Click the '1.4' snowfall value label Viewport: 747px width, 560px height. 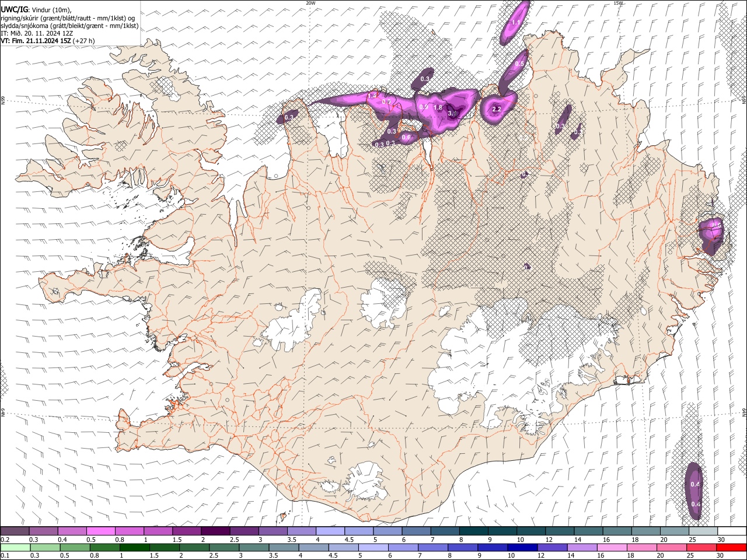[372, 95]
